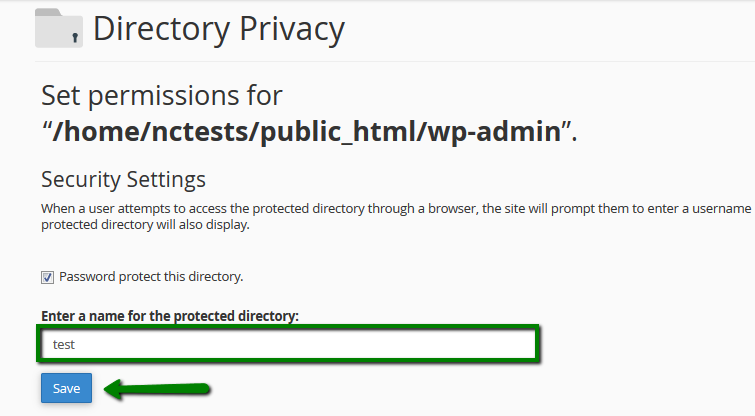Viewport: 755px width, 416px height.
Task: Click the "Directory Privacy" page title
Action: (x=218, y=28)
